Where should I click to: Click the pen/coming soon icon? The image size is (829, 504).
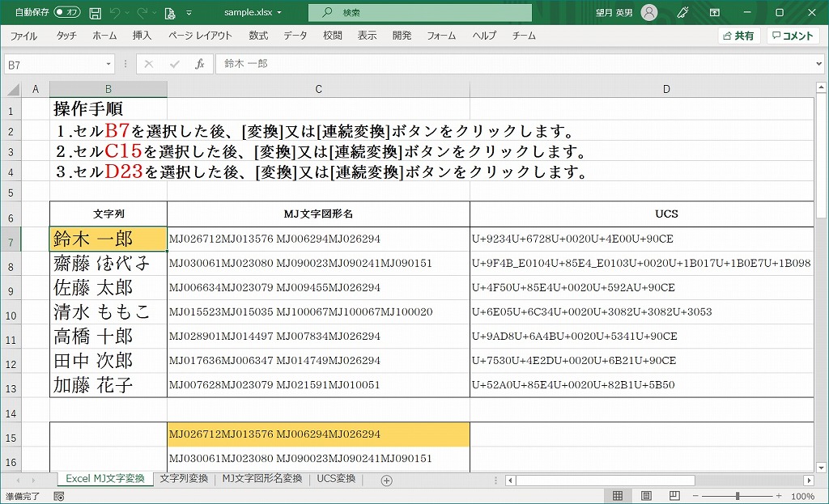pyautogui.click(x=683, y=12)
